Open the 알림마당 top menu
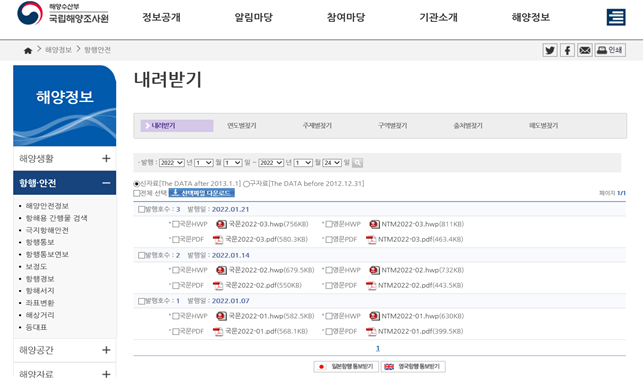643x378 pixels. click(253, 17)
